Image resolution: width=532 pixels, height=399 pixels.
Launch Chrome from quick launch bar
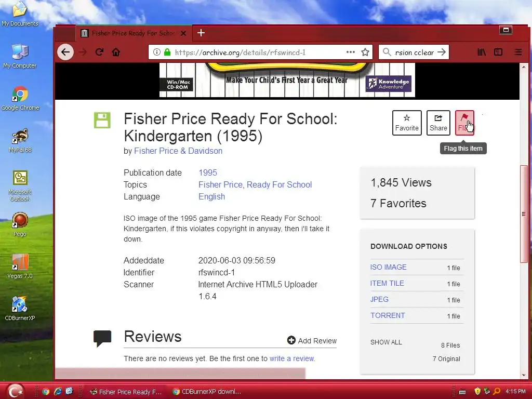pyautogui.click(x=46, y=392)
